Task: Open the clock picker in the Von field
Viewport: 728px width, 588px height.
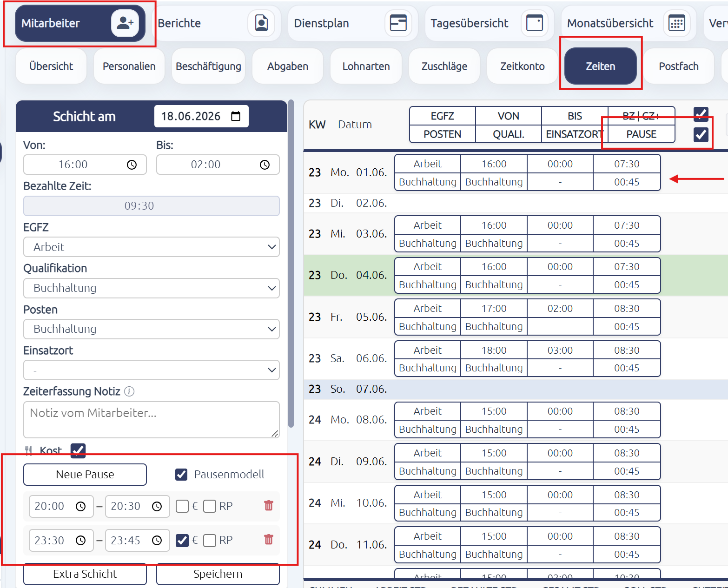Action: tap(132, 165)
